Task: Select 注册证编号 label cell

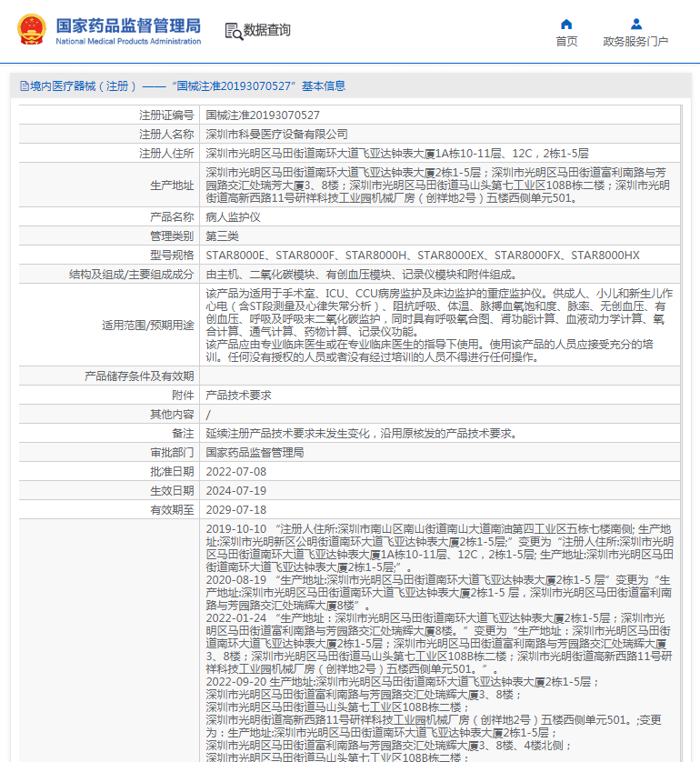Action: [x=166, y=115]
